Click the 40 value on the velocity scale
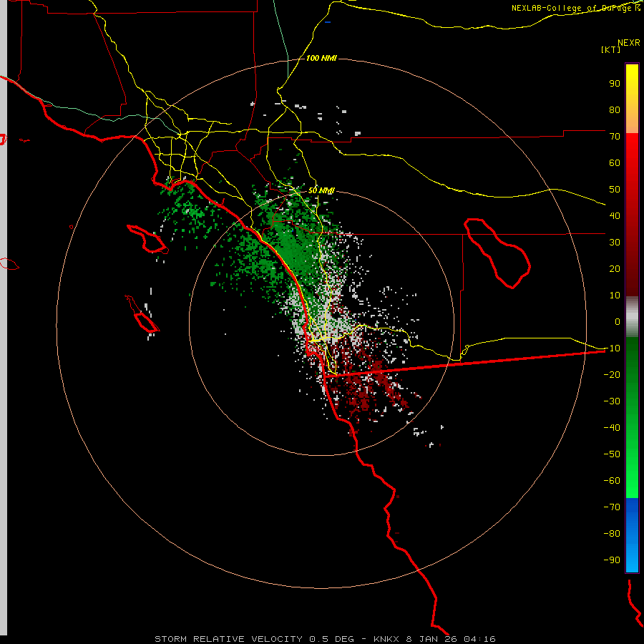Screen dimensions: 644x644 [x=615, y=216]
